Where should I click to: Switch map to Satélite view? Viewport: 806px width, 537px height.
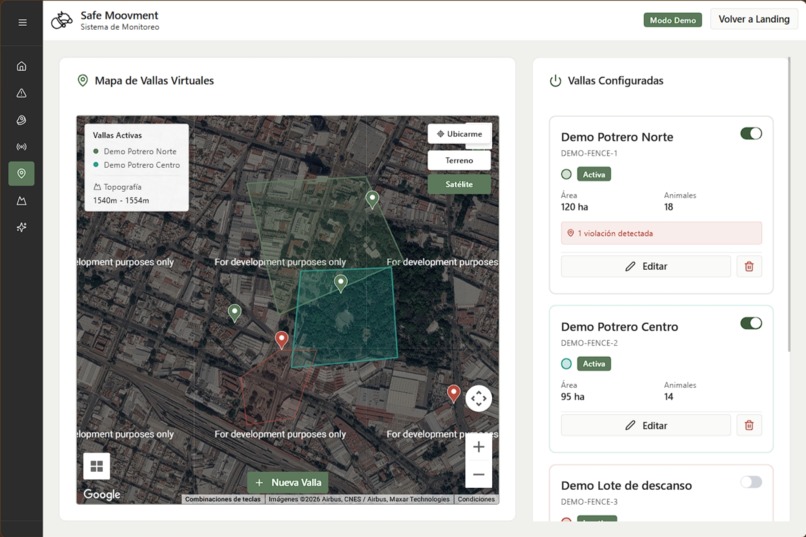(x=459, y=184)
